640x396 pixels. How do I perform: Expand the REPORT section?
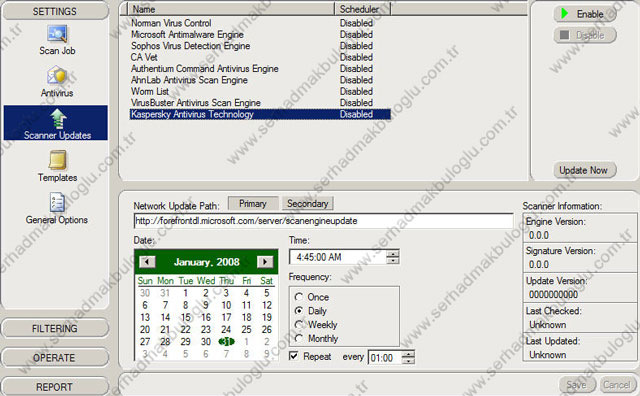pyautogui.click(x=55, y=387)
